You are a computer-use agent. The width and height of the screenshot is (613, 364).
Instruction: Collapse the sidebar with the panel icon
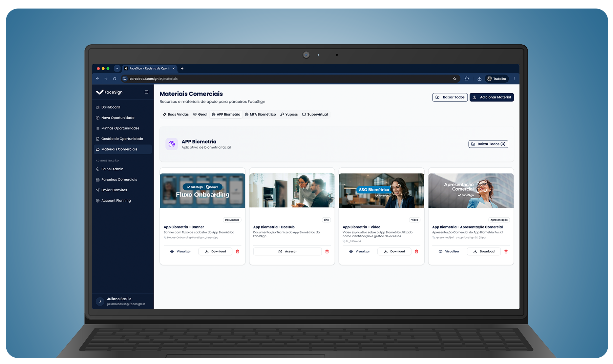147,92
